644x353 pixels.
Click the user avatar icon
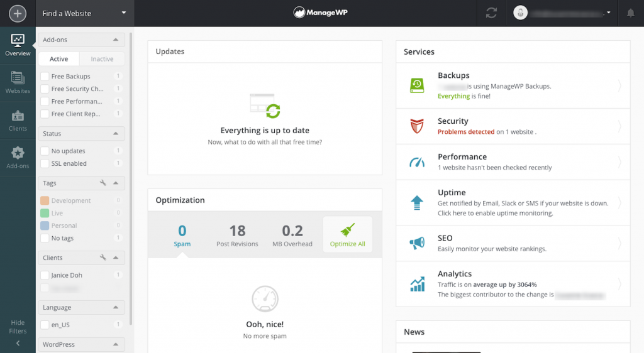(x=520, y=13)
